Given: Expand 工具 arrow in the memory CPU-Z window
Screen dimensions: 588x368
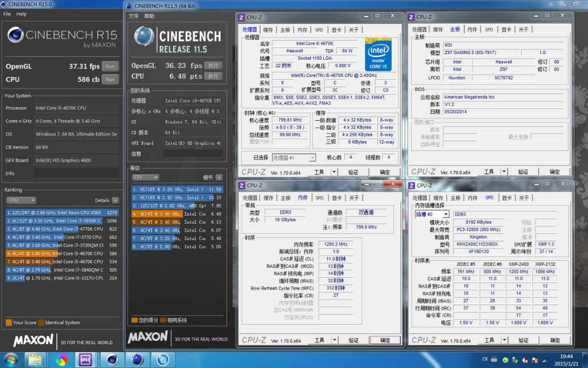Looking at the screenshot, I should point(335,340).
